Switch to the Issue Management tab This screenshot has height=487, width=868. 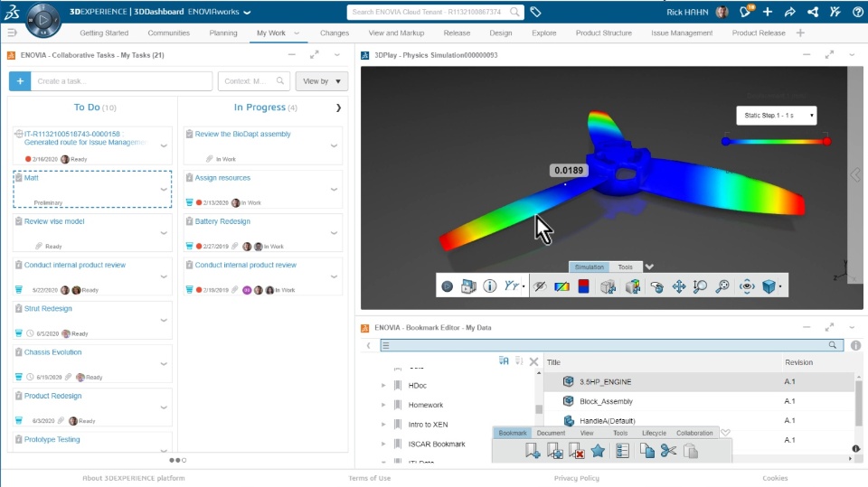(682, 33)
